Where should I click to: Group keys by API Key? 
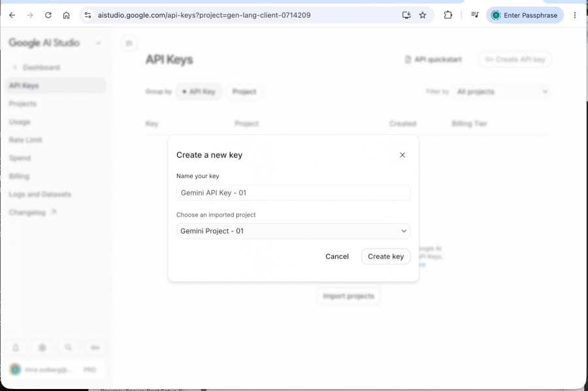199,92
